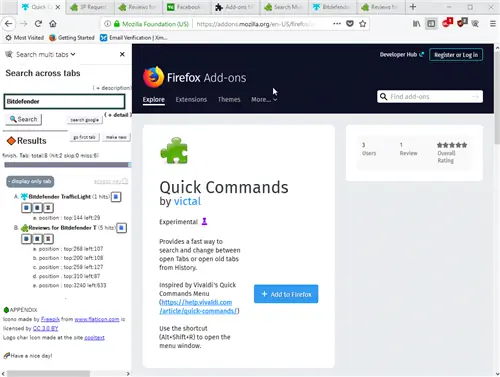Image resolution: width=500 pixels, height=377 pixels.
Task: Save the page to Pocket
Action: (x=350, y=24)
